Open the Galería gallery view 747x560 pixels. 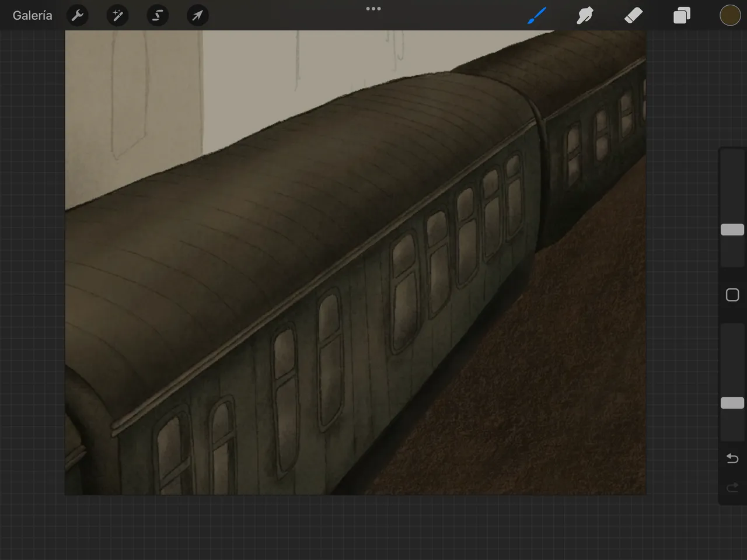(x=32, y=15)
